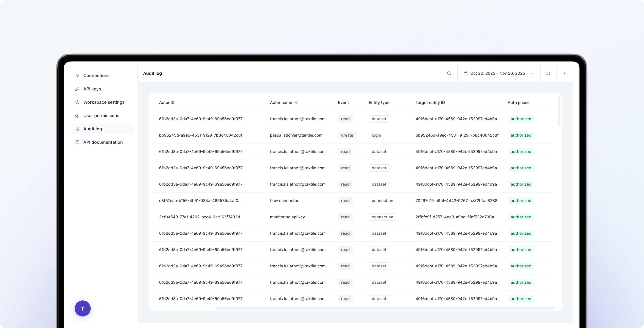This screenshot has height=328, width=644.
Task: Click the download export icon
Action: coord(565,73)
